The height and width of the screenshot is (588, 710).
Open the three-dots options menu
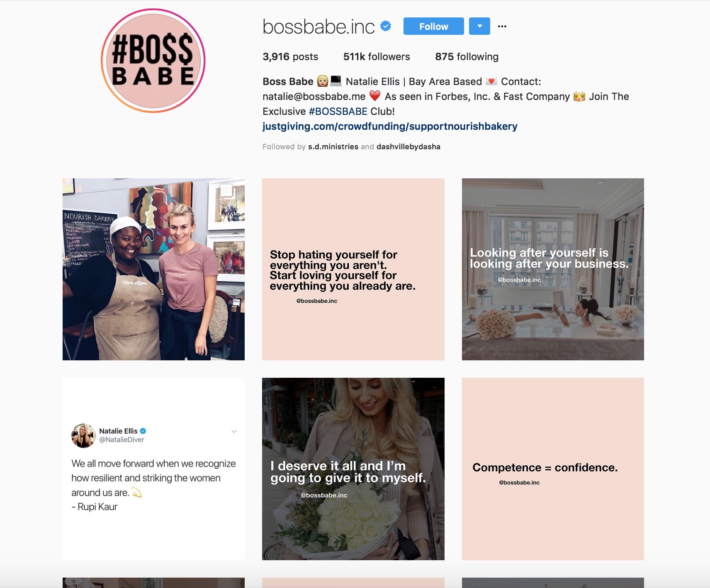pyautogui.click(x=502, y=26)
